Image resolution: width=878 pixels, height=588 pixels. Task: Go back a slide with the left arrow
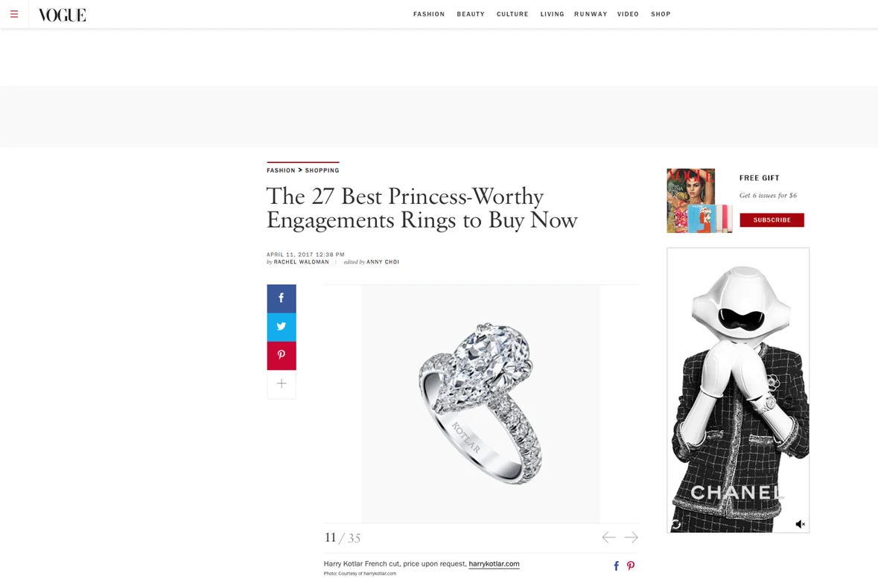coord(608,537)
